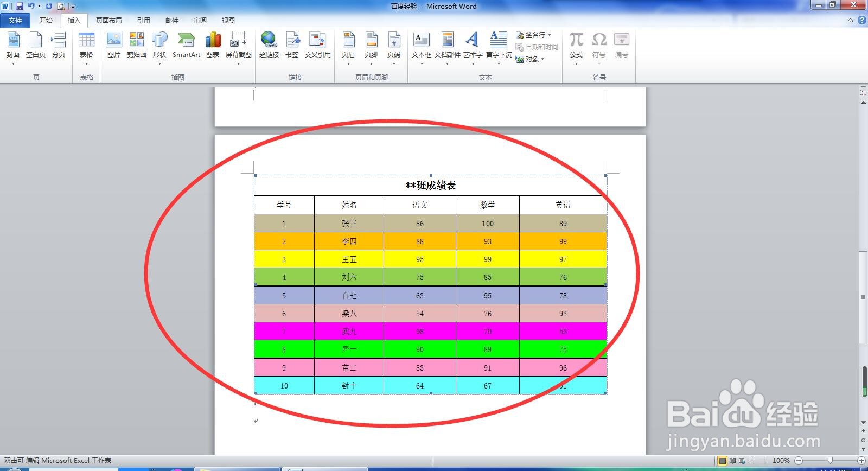
Task: Click the scroll down arrow
Action: 863,422
